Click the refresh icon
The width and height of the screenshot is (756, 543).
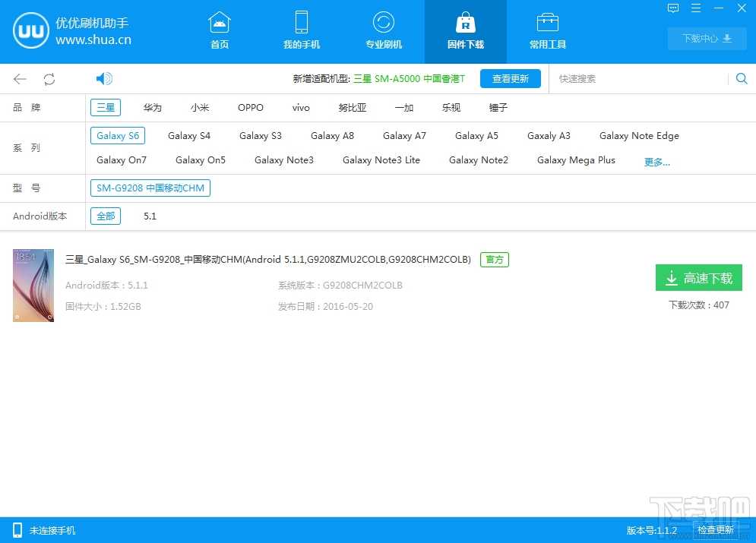[x=49, y=79]
